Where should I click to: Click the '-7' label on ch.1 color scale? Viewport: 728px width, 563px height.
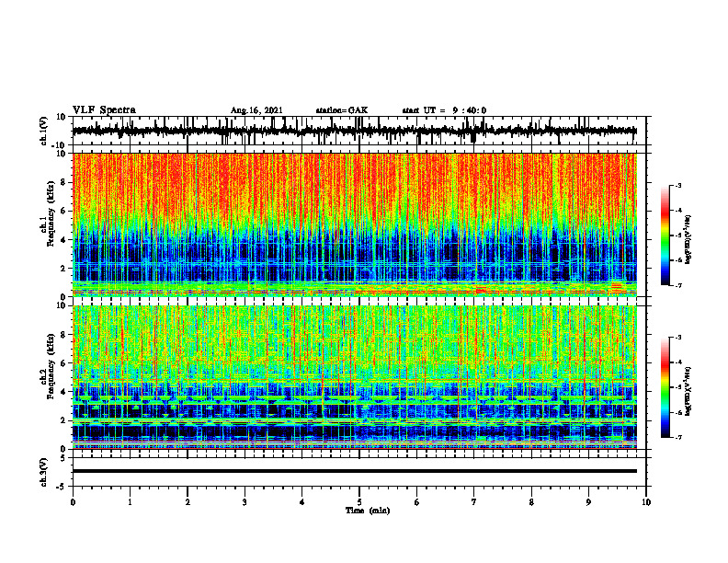pyautogui.click(x=677, y=285)
